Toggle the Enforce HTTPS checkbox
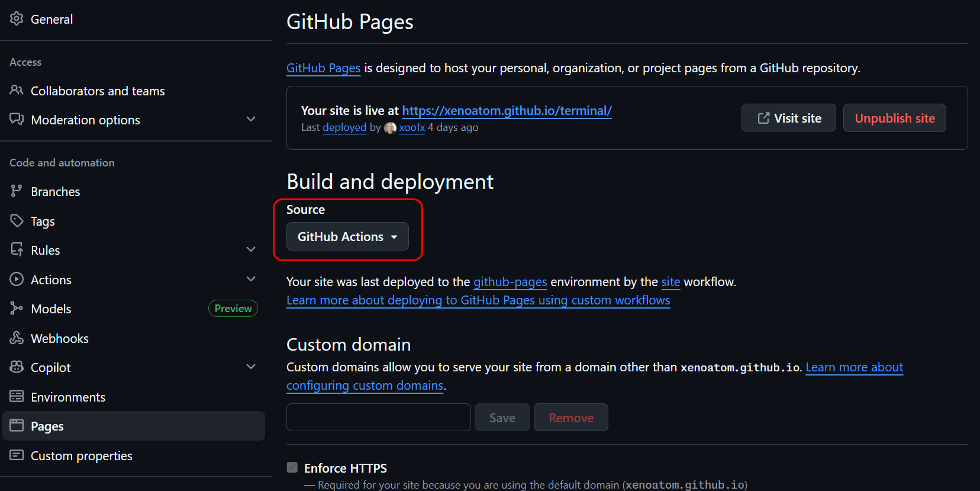 pos(292,467)
